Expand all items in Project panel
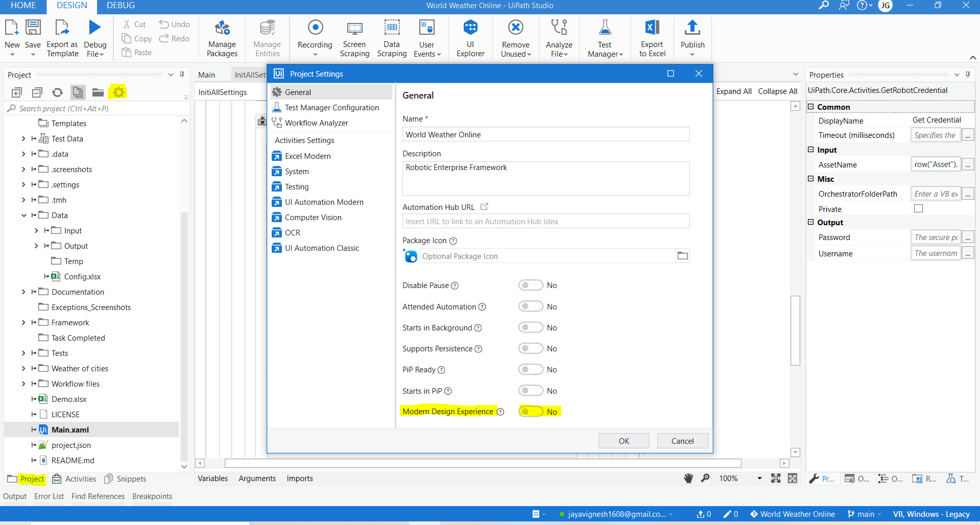 tap(17, 92)
